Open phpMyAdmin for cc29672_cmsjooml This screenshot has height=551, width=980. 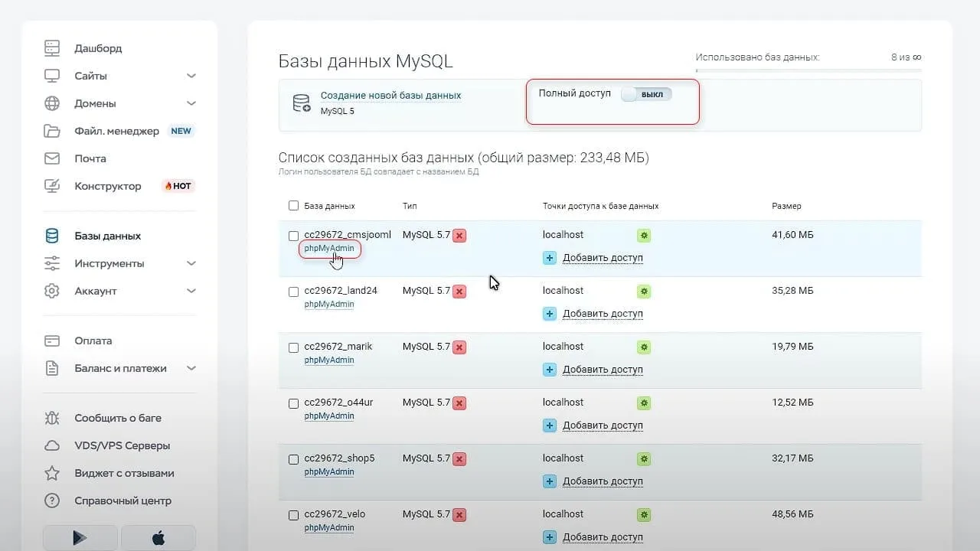click(329, 248)
